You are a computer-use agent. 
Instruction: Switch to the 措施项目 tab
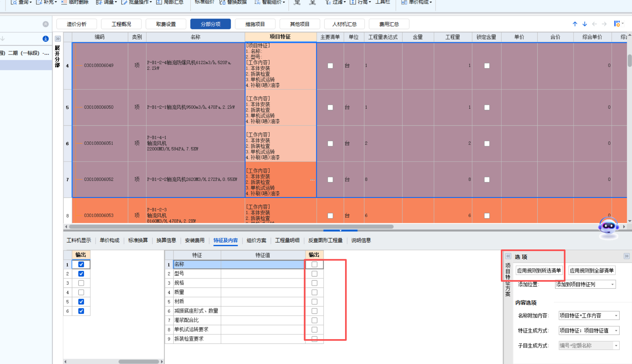point(255,24)
